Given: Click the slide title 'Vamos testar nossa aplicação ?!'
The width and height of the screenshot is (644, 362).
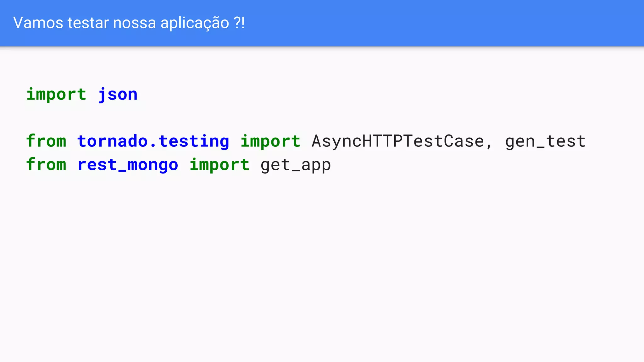Looking at the screenshot, I should pos(129,23).
